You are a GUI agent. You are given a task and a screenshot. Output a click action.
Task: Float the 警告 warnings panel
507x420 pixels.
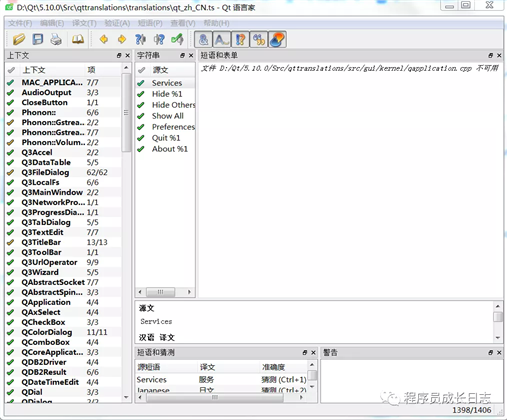click(491, 352)
